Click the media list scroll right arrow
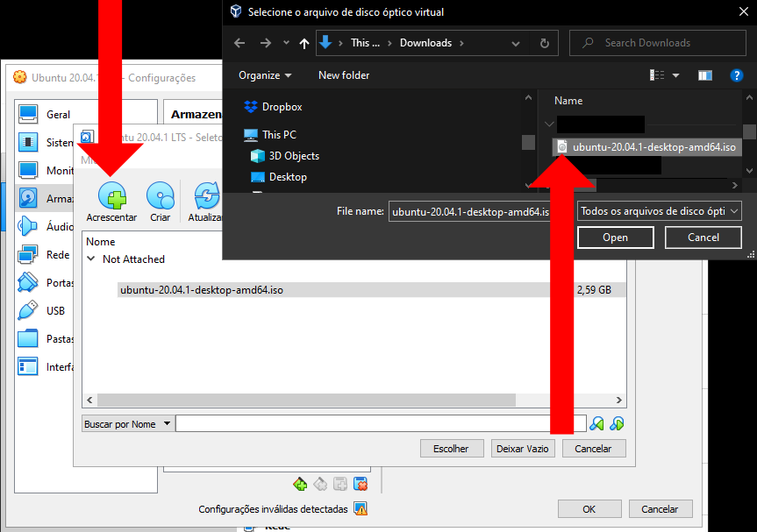The width and height of the screenshot is (757, 532). click(x=619, y=400)
